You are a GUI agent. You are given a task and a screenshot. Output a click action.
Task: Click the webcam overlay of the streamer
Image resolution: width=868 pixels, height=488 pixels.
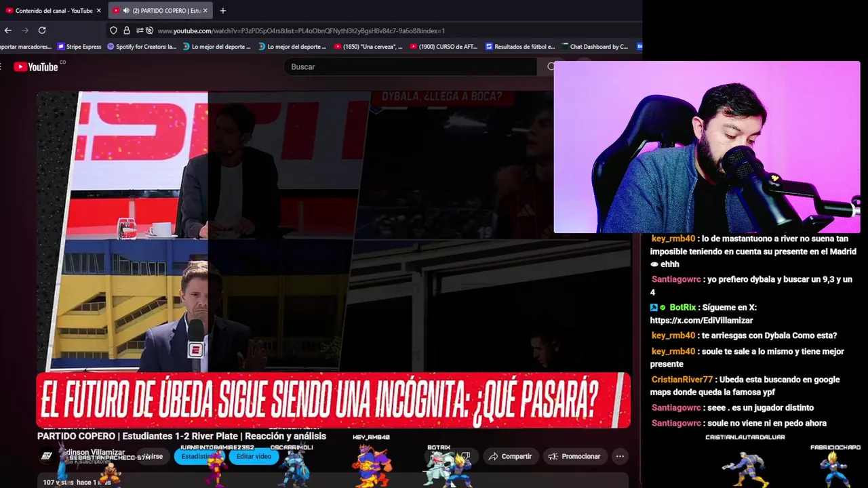707,147
